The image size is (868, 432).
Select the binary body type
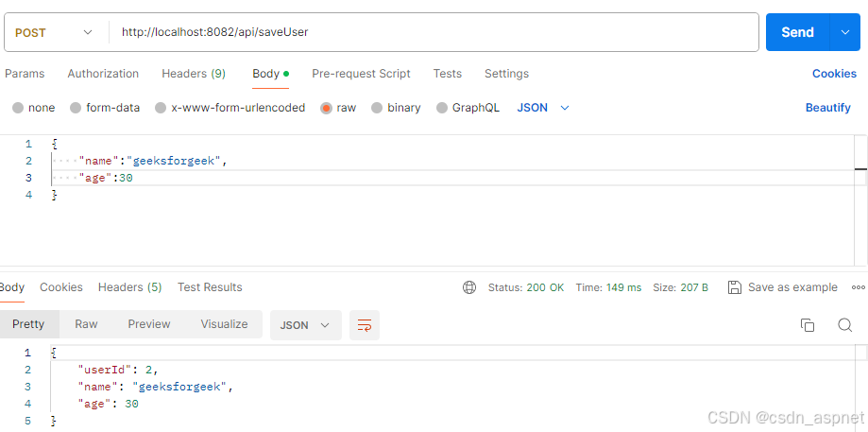(396, 108)
